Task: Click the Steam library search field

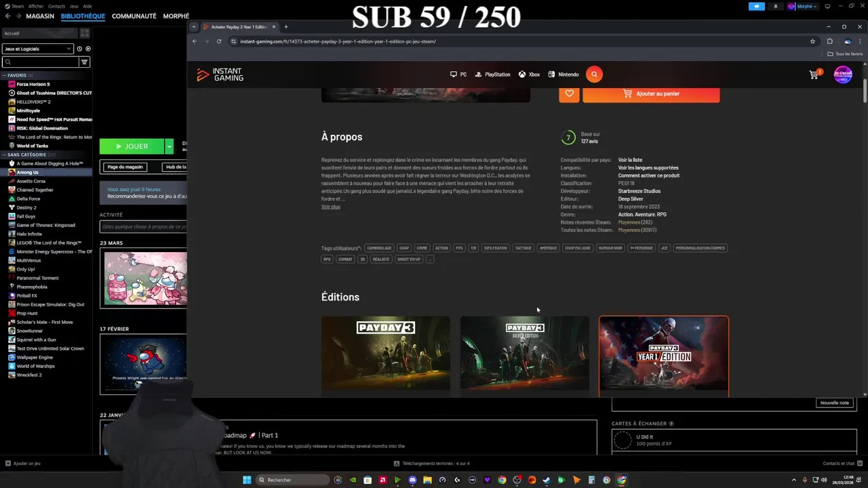Action: coord(41,62)
